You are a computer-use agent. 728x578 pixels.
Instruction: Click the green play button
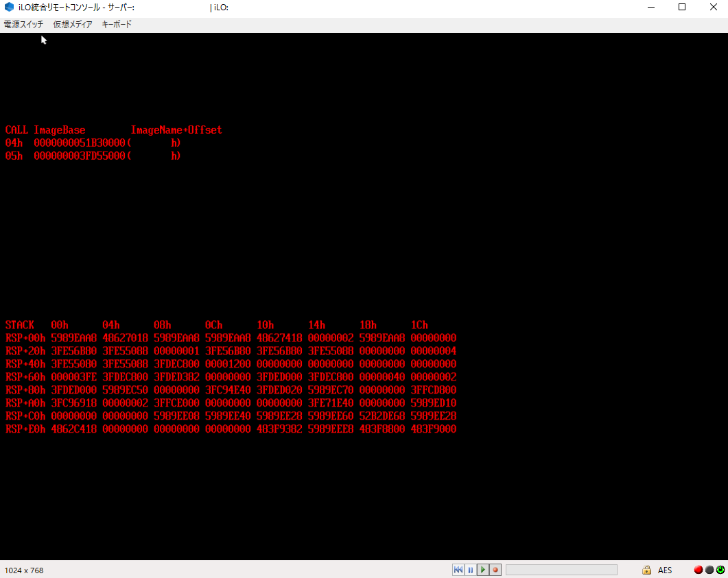click(483, 570)
